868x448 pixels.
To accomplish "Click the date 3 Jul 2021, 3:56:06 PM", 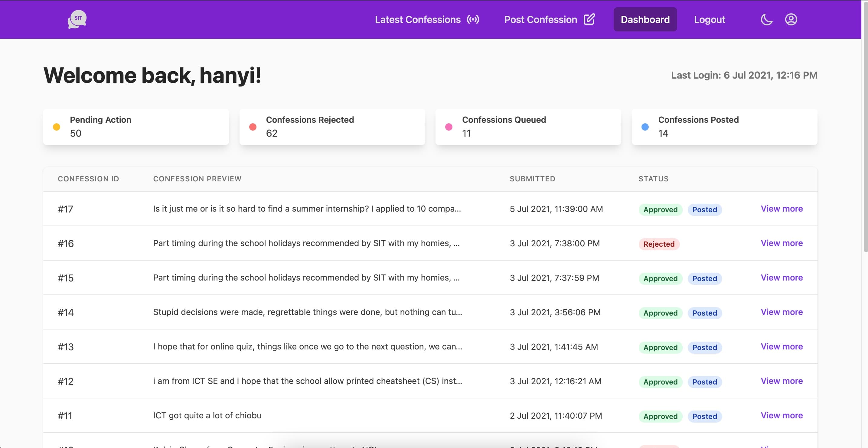I will tap(555, 312).
